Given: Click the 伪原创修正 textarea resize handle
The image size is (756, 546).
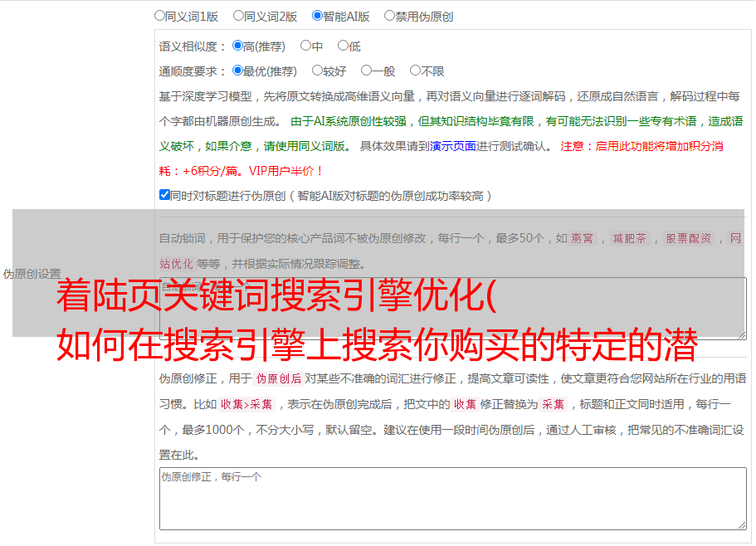Looking at the screenshot, I should (742, 525).
